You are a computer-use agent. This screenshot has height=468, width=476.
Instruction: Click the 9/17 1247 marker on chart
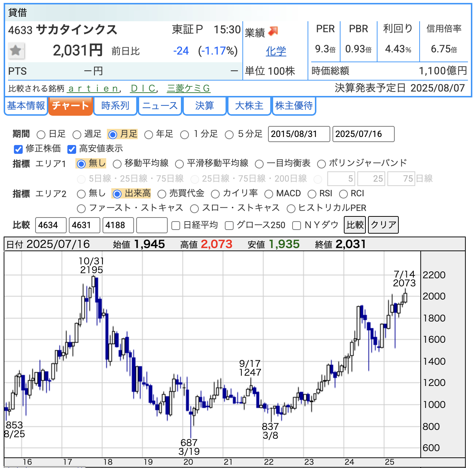click(x=250, y=368)
